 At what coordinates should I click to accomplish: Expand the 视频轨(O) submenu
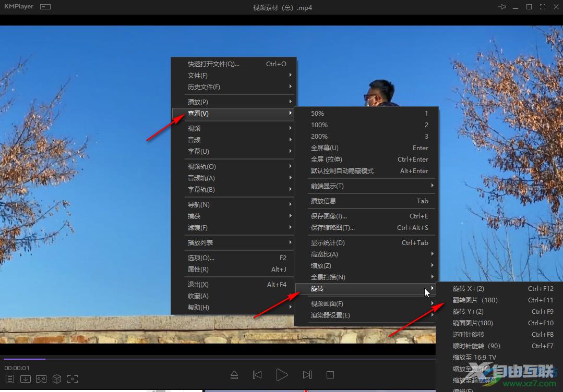point(233,166)
